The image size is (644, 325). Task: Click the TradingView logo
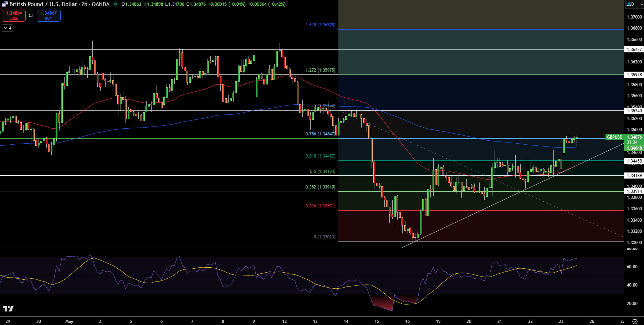point(8,309)
